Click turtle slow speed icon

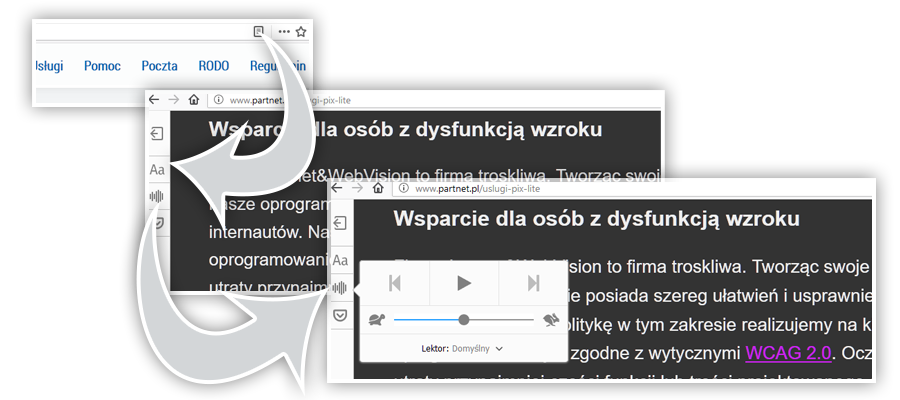[377, 320]
